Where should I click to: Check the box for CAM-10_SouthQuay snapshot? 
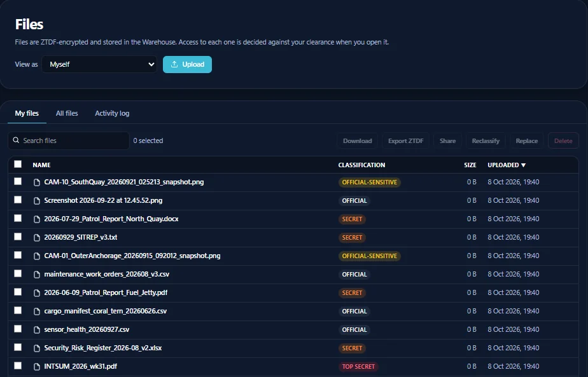[18, 181]
